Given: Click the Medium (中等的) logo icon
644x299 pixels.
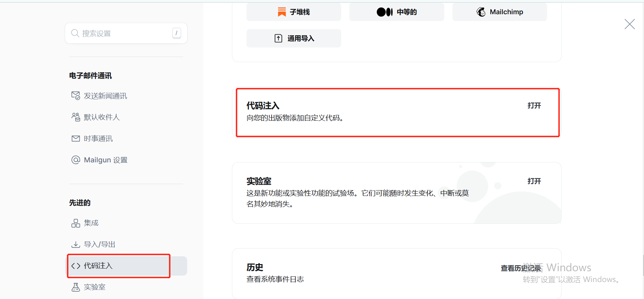Looking at the screenshot, I should pos(385,12).
